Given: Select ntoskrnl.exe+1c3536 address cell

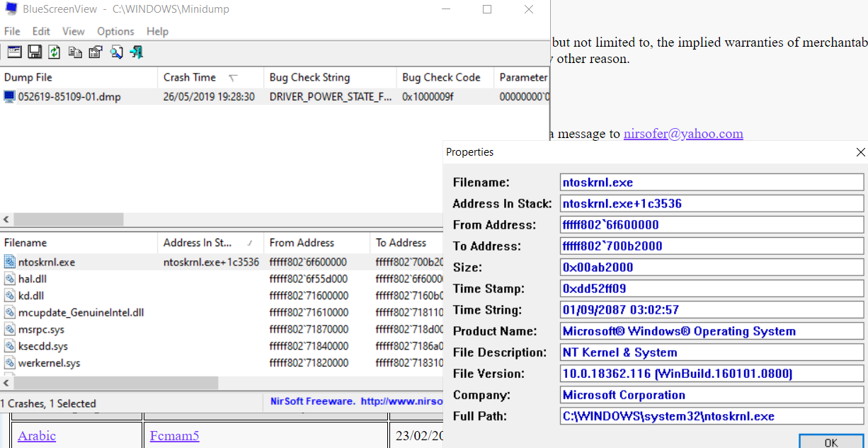Looking at the screenshot, I should click(x=211, y=262).
